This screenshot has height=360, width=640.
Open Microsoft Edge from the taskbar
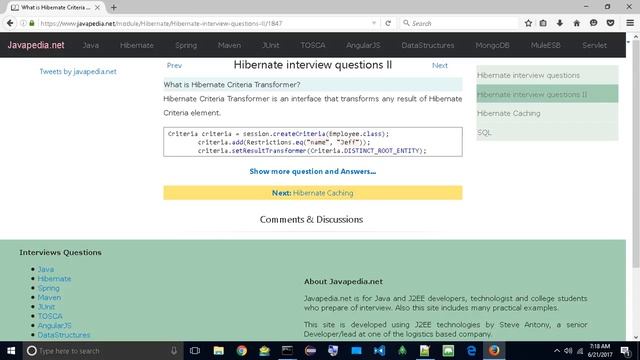(471, 351)
